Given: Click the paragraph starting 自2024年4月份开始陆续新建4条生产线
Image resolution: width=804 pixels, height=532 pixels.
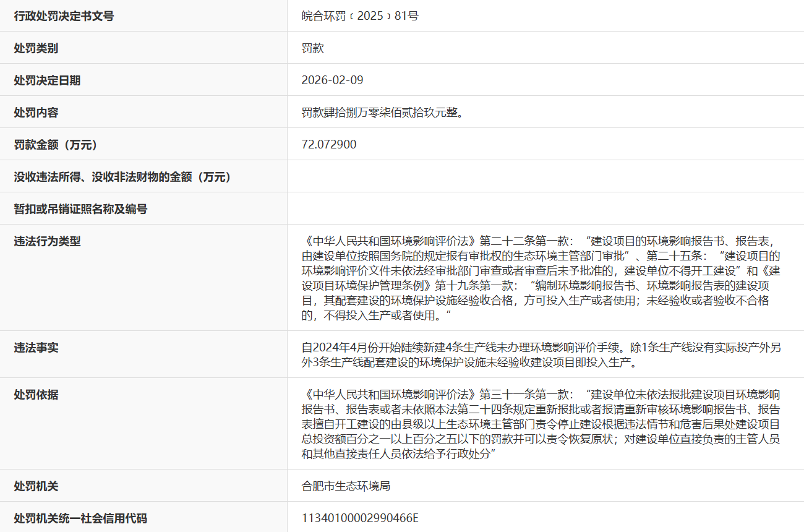Looking at the screenshot, I should click(x=541, y=355).
